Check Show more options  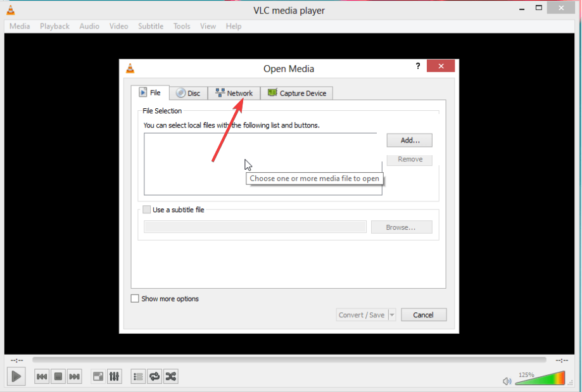click(x=135, y=299)
